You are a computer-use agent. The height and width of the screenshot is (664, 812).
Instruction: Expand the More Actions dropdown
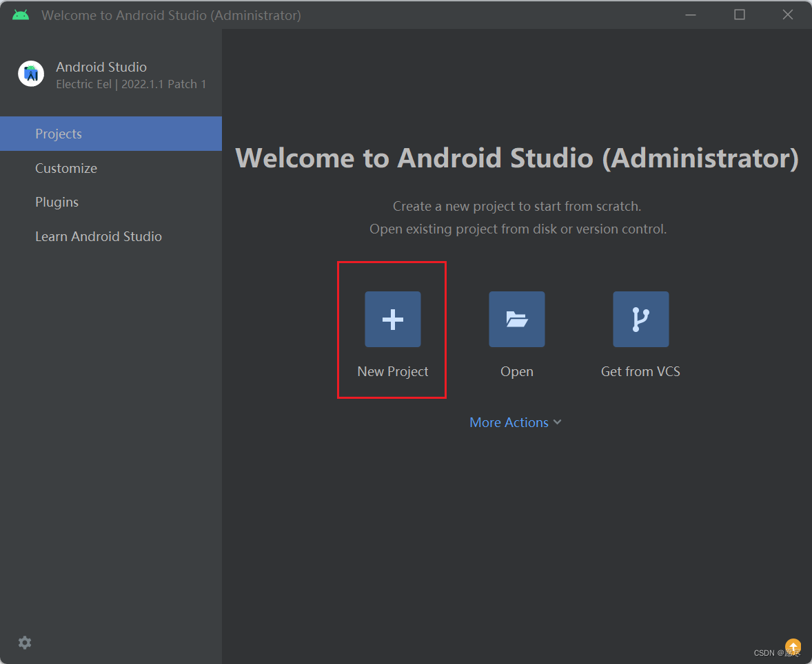tap(515, 422)
